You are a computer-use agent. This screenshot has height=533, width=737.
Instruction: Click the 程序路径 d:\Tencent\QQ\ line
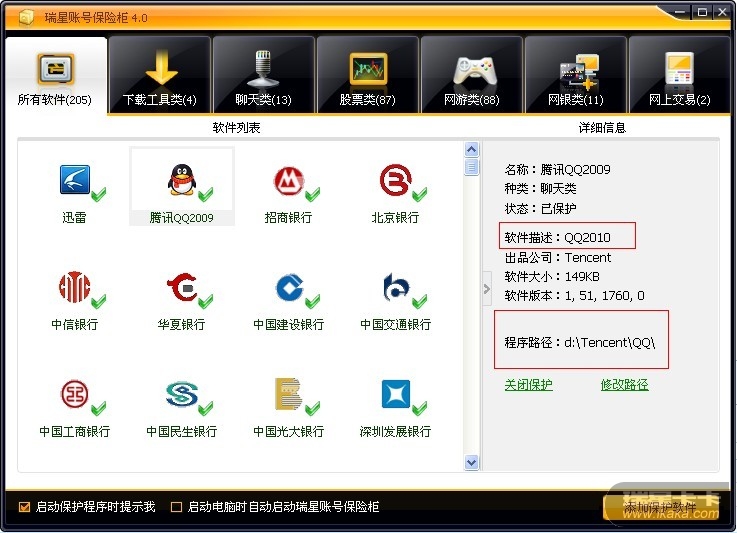[580, 342]
